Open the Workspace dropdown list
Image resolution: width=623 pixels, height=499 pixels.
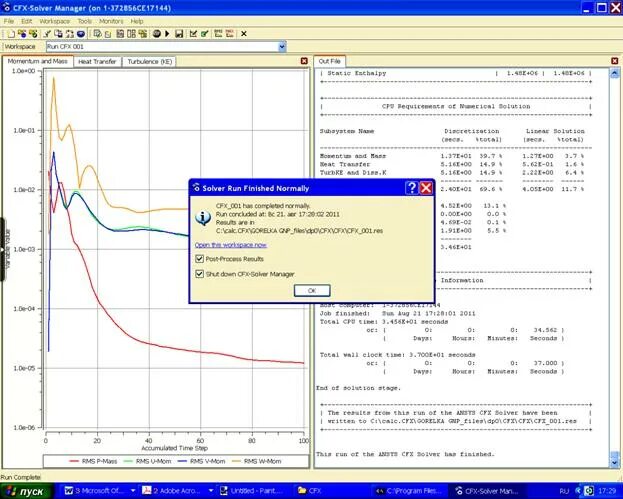pyautogui.click(x=282, y=46)
